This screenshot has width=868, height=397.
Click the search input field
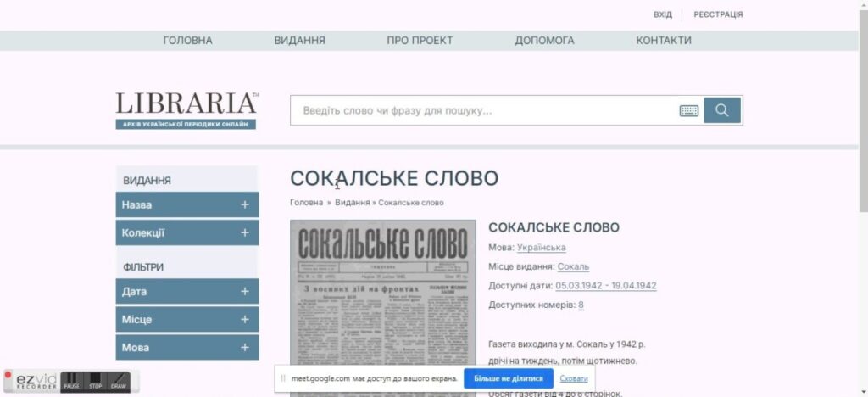[483, 110]
